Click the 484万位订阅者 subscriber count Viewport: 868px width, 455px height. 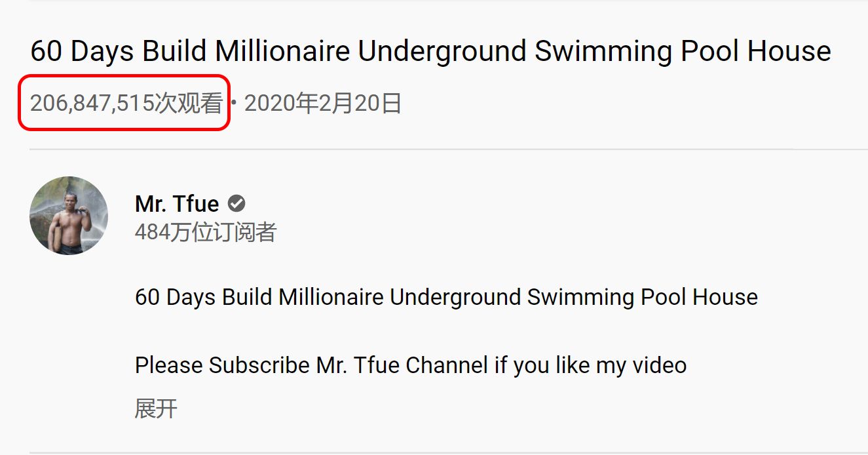206,232
